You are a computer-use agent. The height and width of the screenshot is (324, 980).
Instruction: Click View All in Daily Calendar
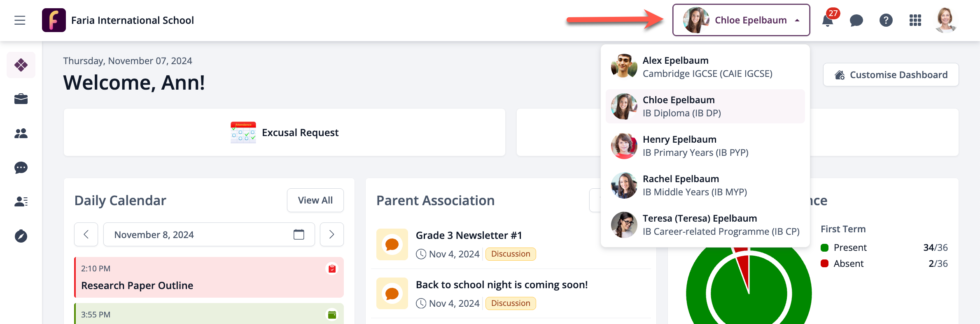point(315,200)
